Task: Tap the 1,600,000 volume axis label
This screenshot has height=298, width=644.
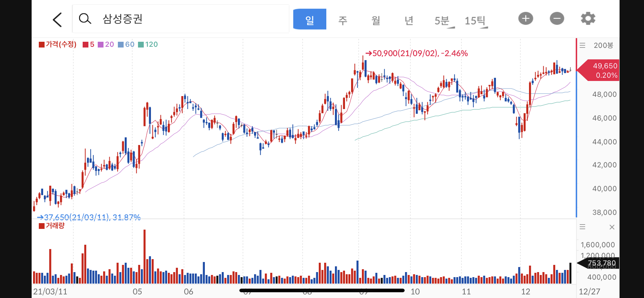Action: [x=598, y=245]
